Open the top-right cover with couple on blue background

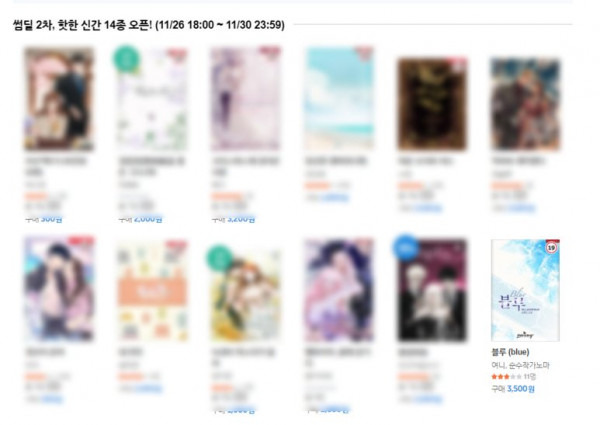(x=525, y=104)
